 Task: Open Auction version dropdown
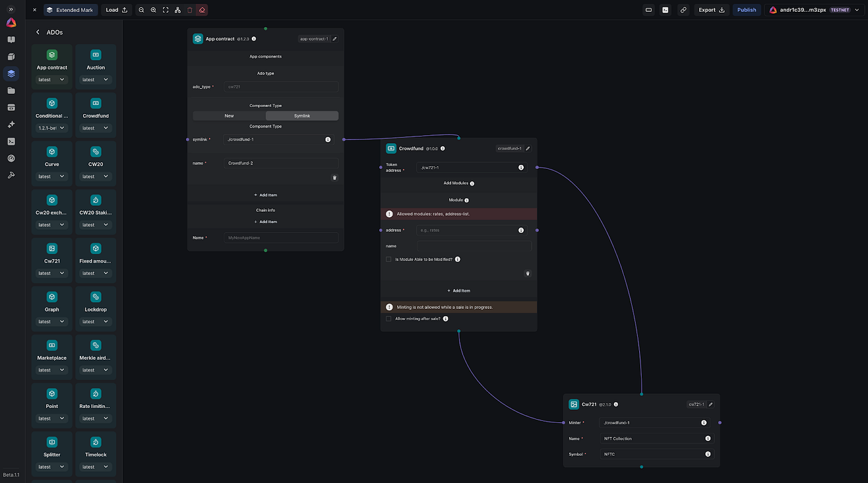95,79
